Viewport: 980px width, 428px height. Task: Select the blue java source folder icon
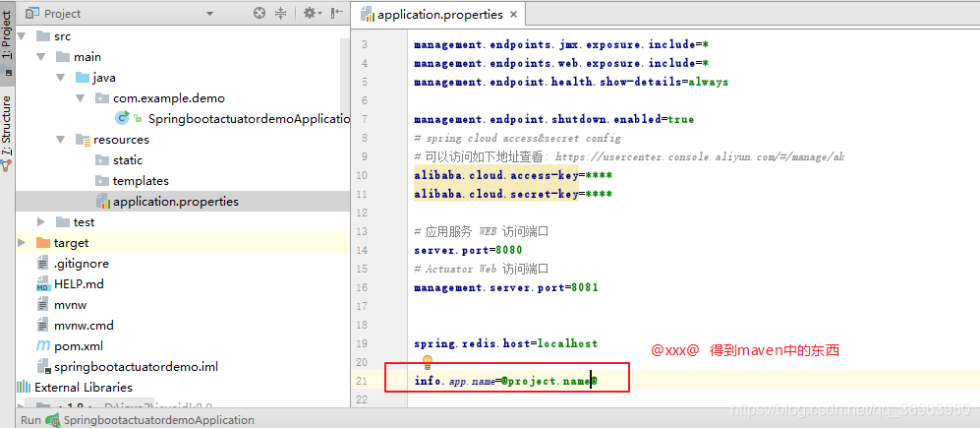(x=82, y=78)
